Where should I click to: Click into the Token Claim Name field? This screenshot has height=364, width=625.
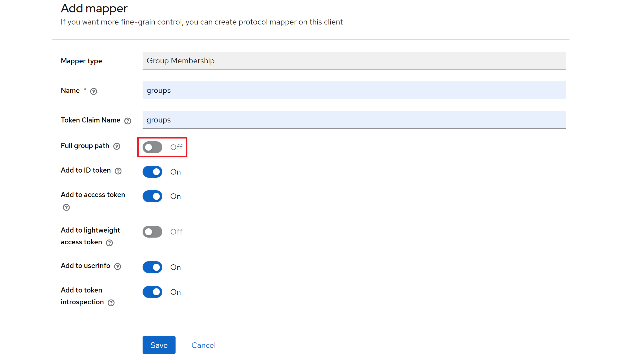point(354,120)
